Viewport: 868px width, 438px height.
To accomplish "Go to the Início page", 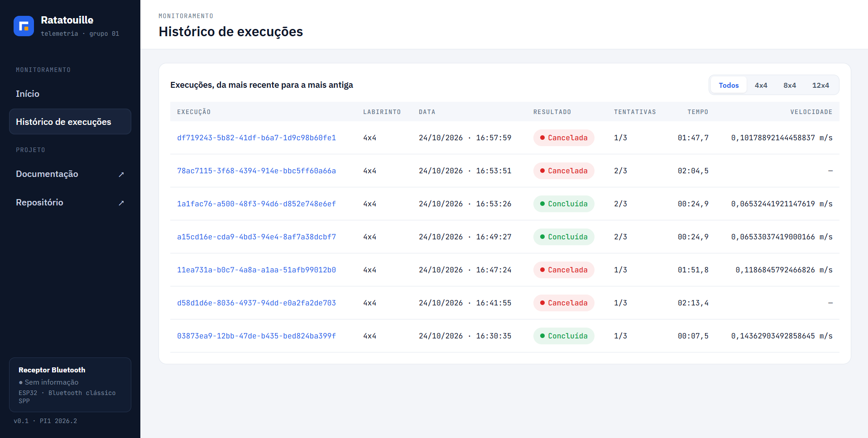I will point(70,94).
